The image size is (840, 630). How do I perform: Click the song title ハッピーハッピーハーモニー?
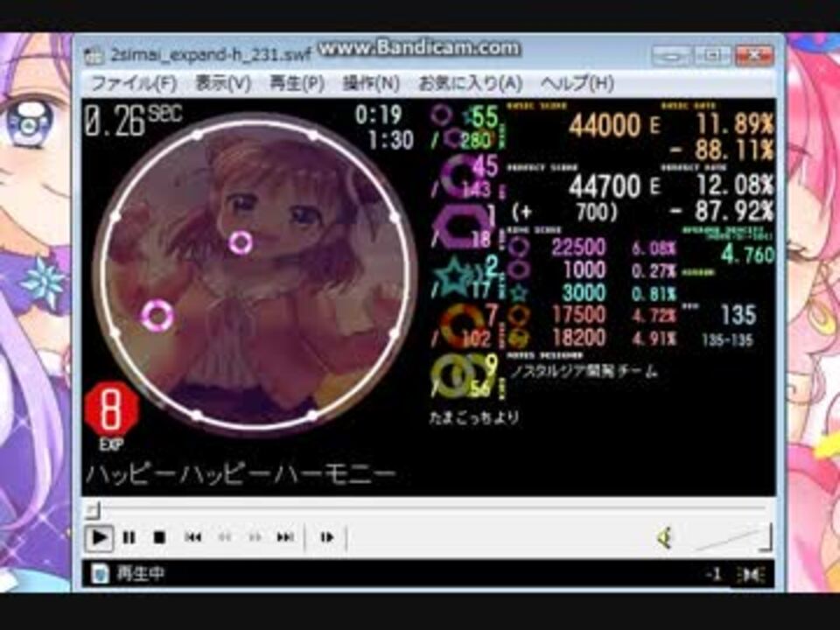click(x=241, y=474)
